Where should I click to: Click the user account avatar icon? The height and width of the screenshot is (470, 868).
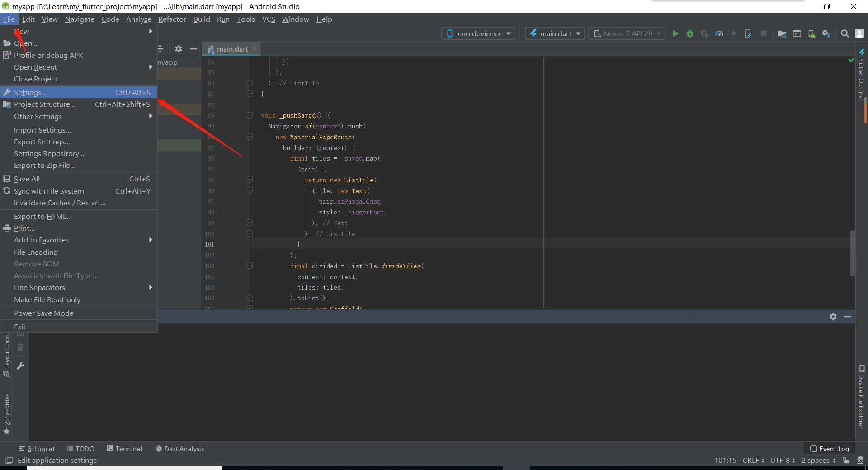click(860, 33)
